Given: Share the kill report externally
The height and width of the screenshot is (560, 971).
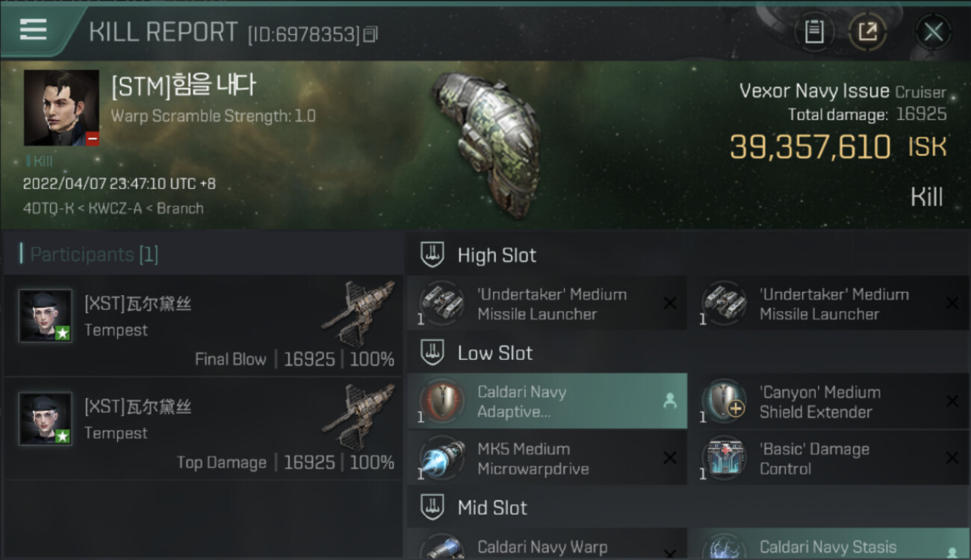Looking at the screenshot, I should (867, 31).
